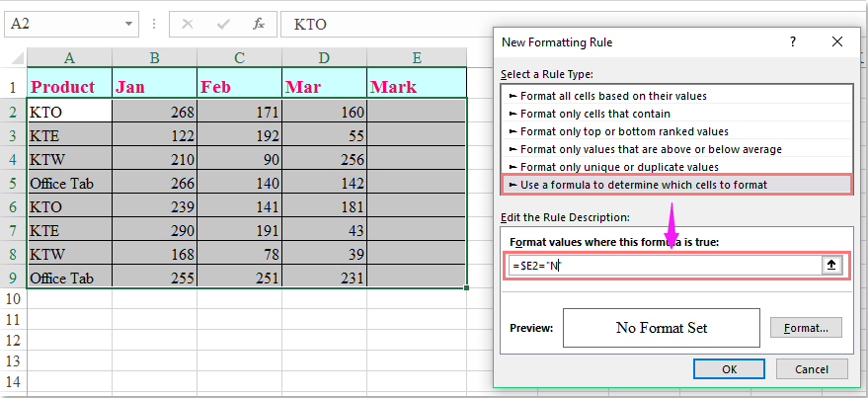This screenshot has width=868, height=398.
Task: Select column E header
Action: [417, 58]
